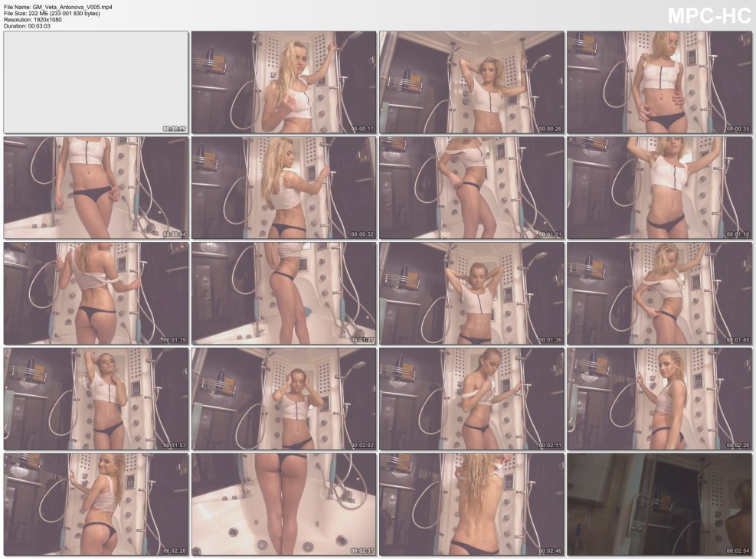Click the Duration 00:03:03 text

point(27,26)
